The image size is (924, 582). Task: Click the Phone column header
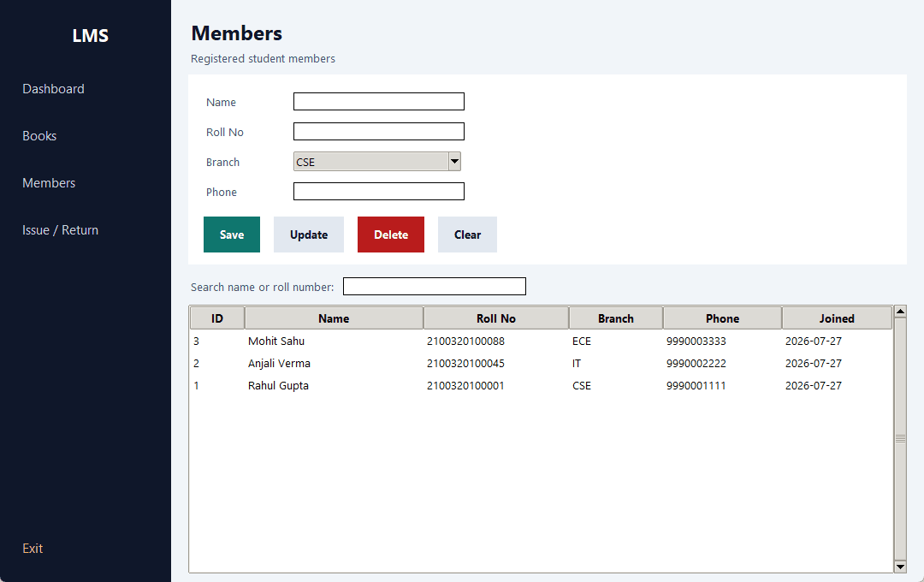722,318
